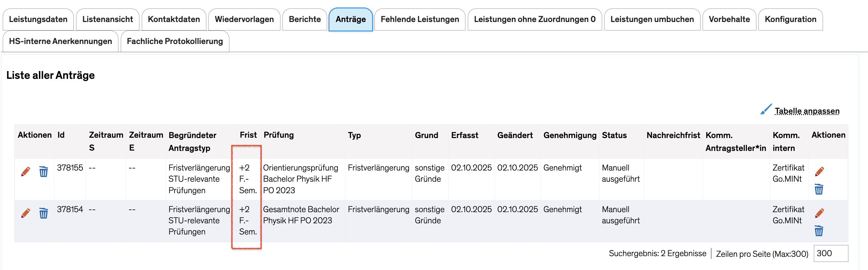Open the Konfiguration tab
868x270 pixels.
click(791, 19)
